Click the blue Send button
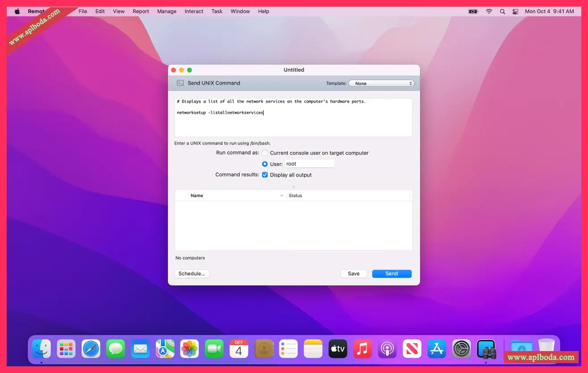 pos(392,274)
